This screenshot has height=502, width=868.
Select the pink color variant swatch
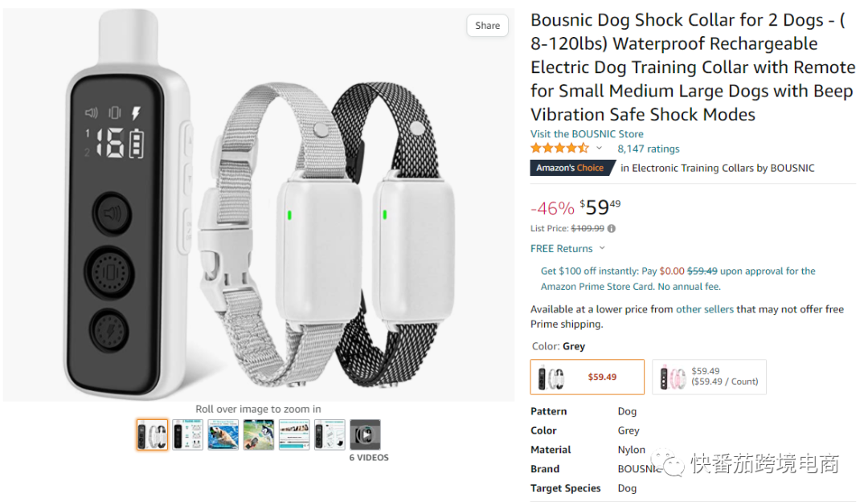pos(709,377)
